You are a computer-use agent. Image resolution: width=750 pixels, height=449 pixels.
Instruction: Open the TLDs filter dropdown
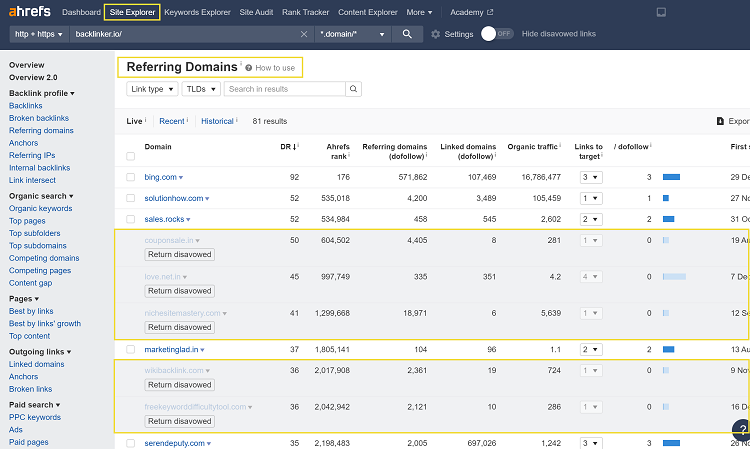(x=201, y=89)
